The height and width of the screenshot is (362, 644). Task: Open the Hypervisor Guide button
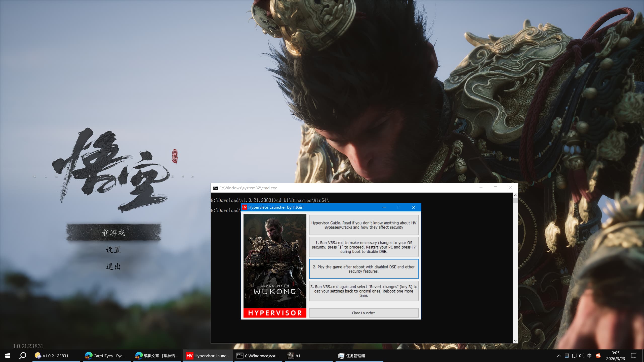tap(364, 225)
